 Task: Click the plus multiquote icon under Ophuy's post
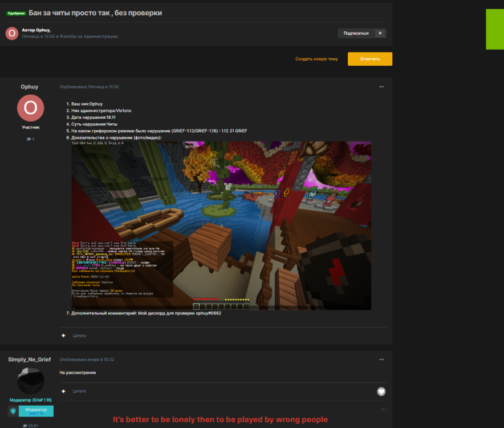pyautogui.click(x=63, y=336)
